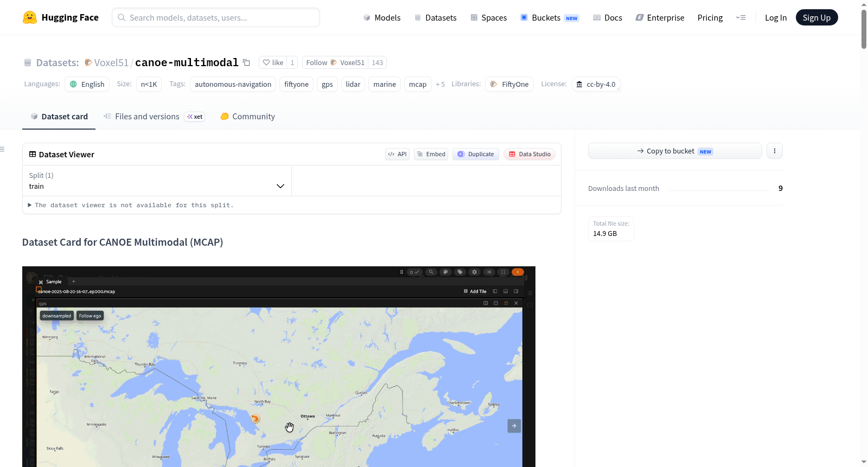The height and width of the screenshot is (467, 868).
Task: Open Docs in the top navigation
Action: (x=607, y=17)
